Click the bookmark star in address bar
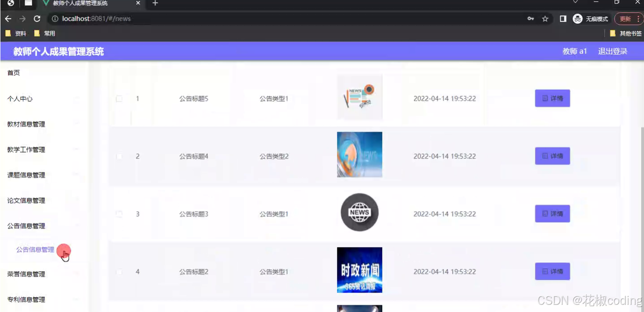644x312 pixels. click(x=545, y=19)
